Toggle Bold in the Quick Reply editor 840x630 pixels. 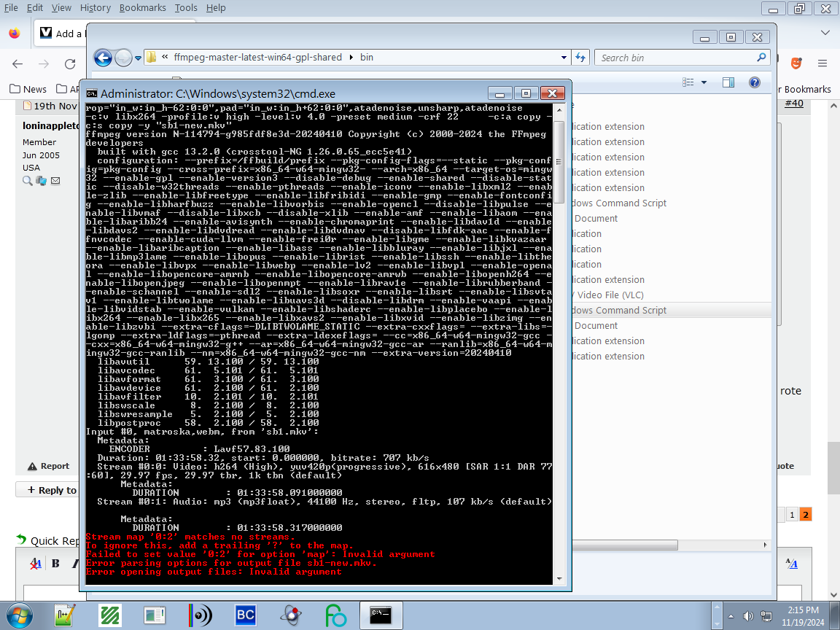point(55,563)
